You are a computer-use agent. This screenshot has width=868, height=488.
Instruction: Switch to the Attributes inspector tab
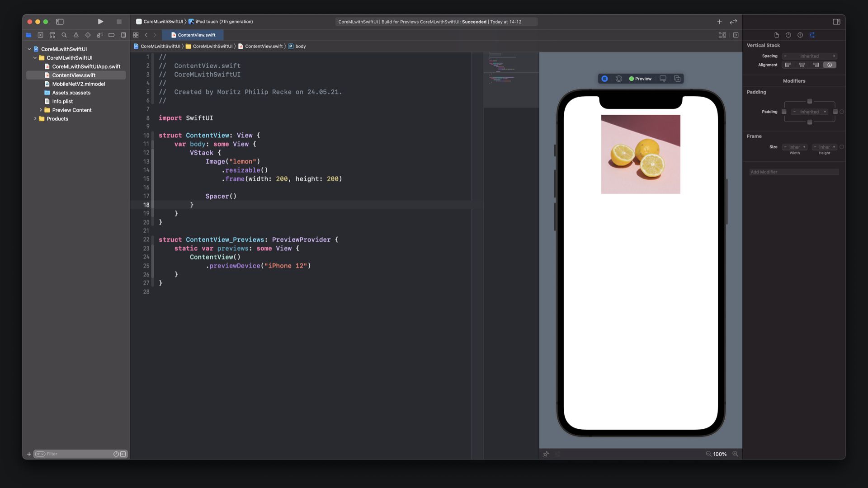812,35
